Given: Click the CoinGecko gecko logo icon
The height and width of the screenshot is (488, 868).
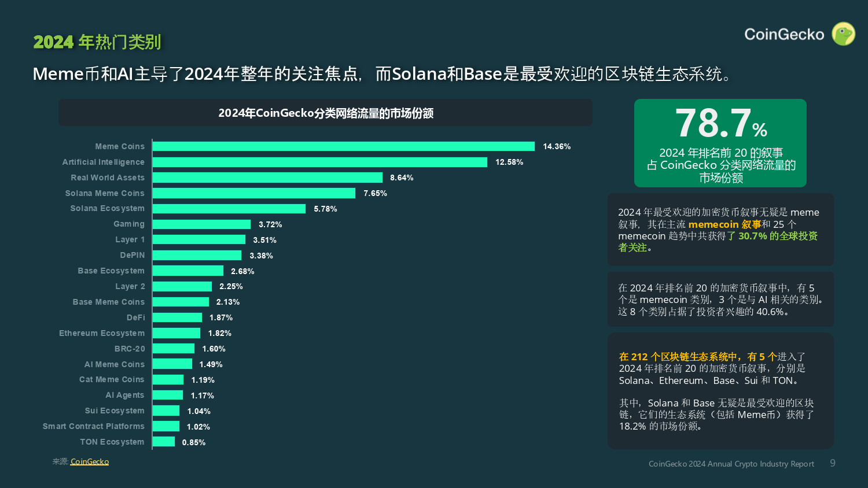Looking at the screenshot, I should pos(843,34).
